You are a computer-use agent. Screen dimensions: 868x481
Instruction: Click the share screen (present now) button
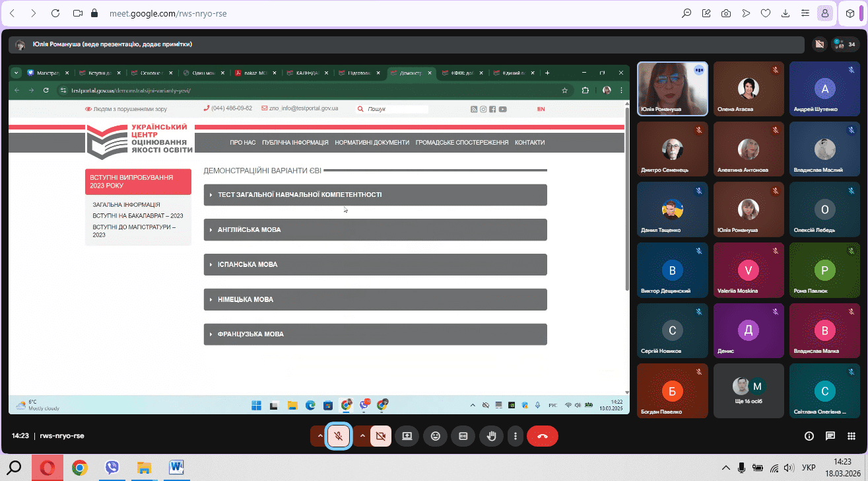click(x=407, y=436)
